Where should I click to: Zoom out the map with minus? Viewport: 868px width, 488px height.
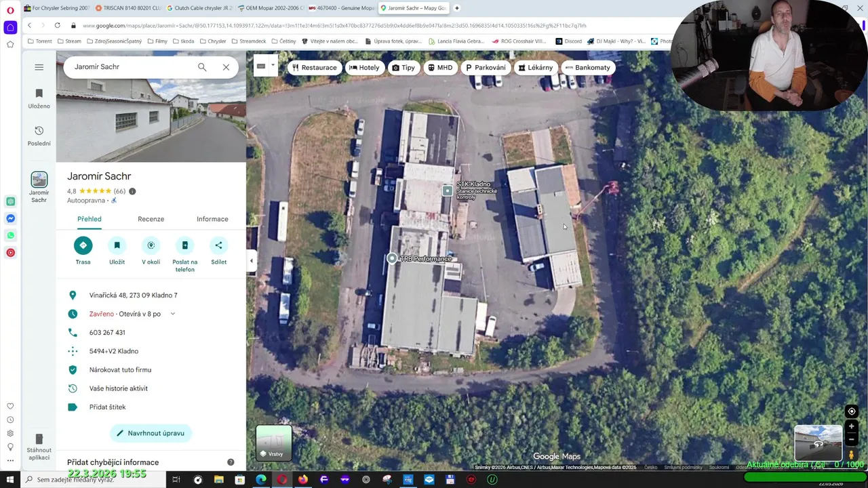(x=852, y=439)
